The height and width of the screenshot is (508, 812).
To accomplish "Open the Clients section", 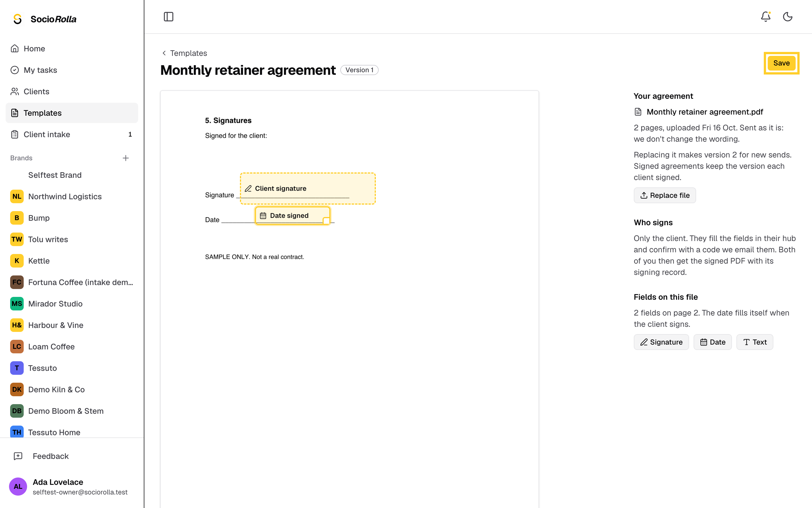I will point(72,91).
